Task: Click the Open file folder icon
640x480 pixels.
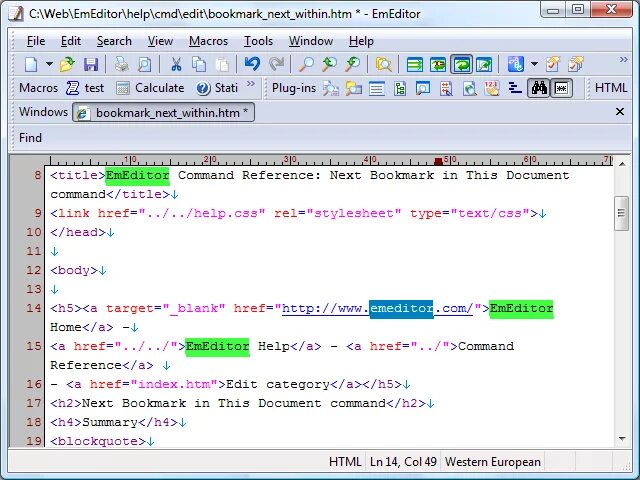Action: coord(67,64)
